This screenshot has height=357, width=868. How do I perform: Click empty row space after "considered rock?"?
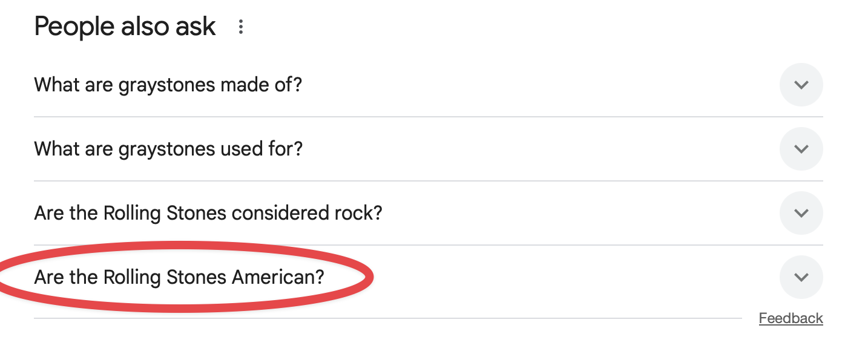coord(575,213)
